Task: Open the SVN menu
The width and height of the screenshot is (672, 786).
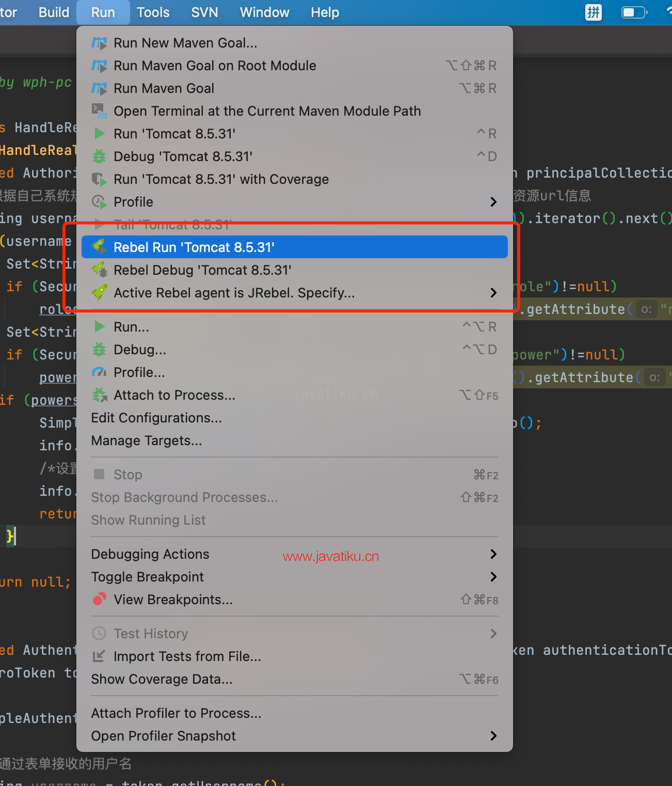Action: [205, 12]
